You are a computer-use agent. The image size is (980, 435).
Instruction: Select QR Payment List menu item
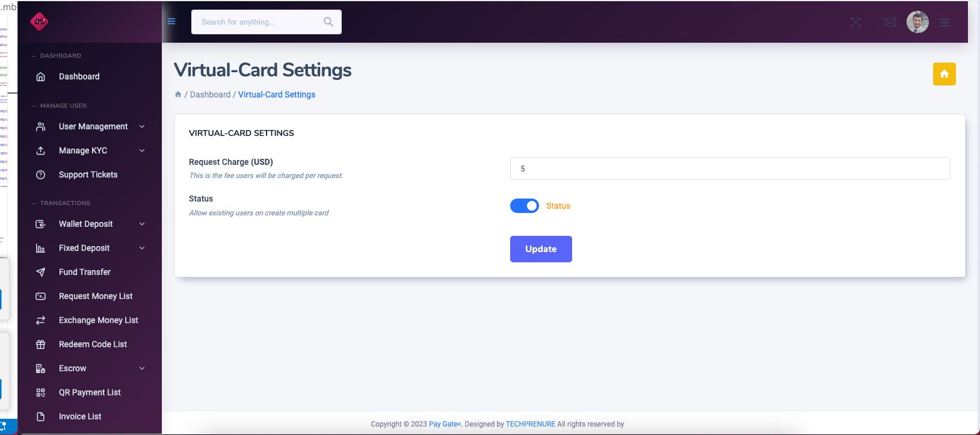tap(90, 392)
